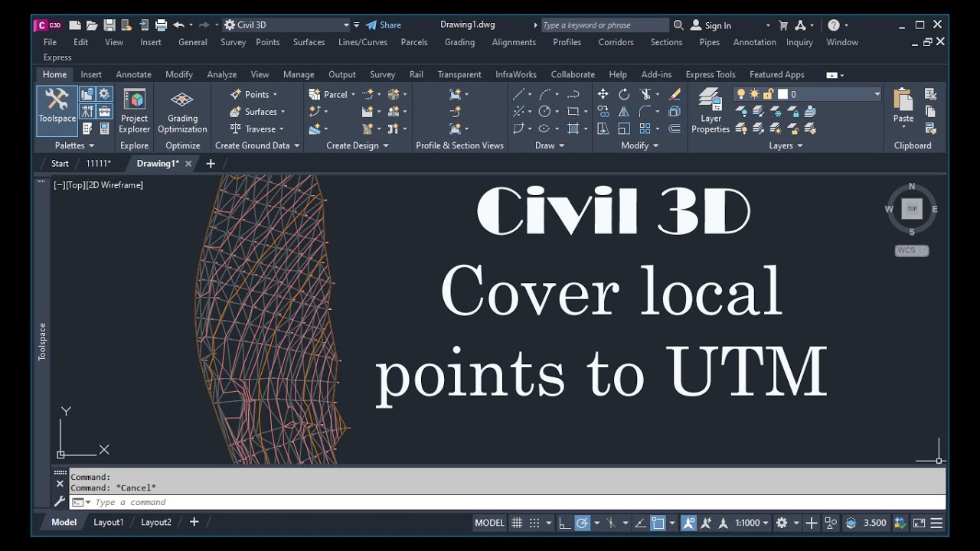This screenshot has height=551, width=980.
Task: Switch to the Annotate ribbon tab
Action: point(133,74)
